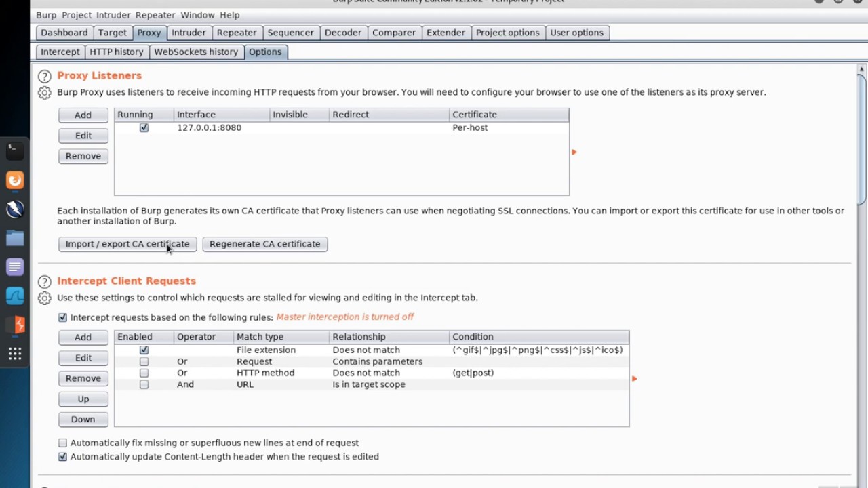Open the Comparer tab
The image size is (868, 488).
(x=393, y=33)
